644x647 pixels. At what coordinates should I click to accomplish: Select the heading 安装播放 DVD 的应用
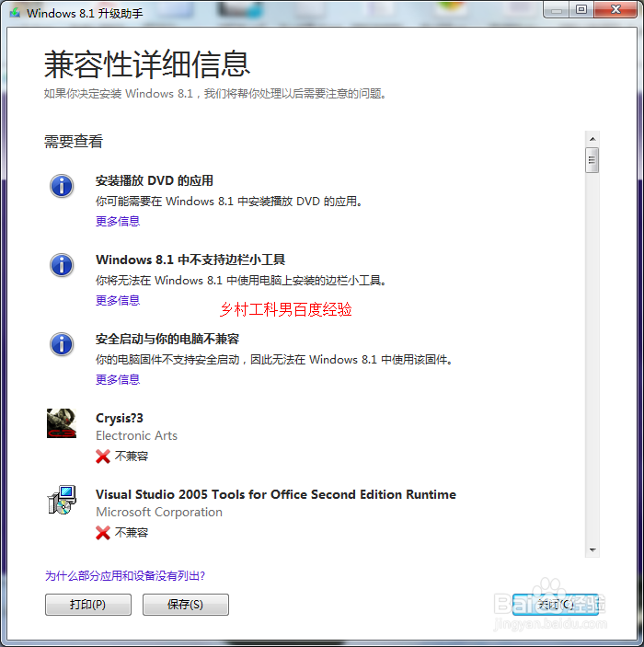coord(155,180)
